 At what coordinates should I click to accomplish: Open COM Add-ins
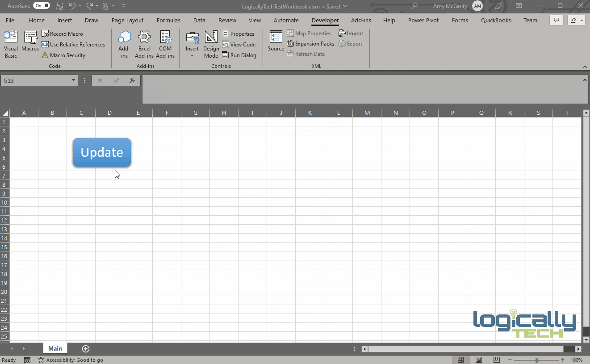(165, 44)
